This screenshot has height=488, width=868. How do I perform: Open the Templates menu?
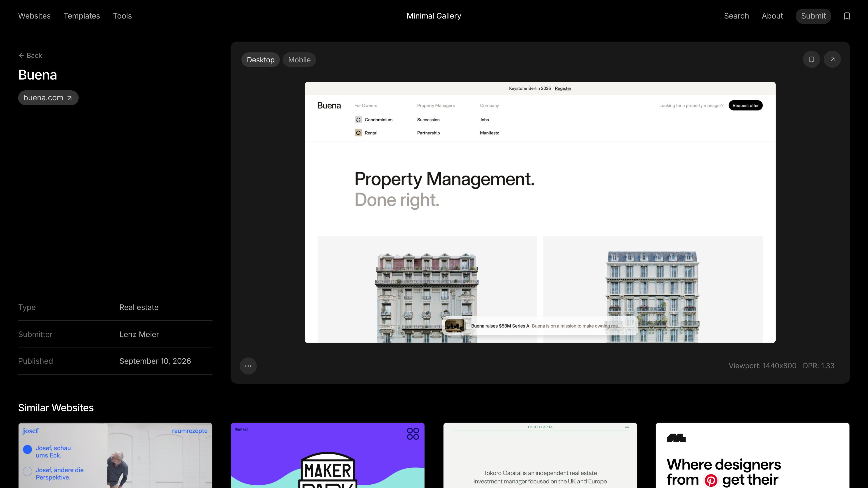click(x=82, y=16)
